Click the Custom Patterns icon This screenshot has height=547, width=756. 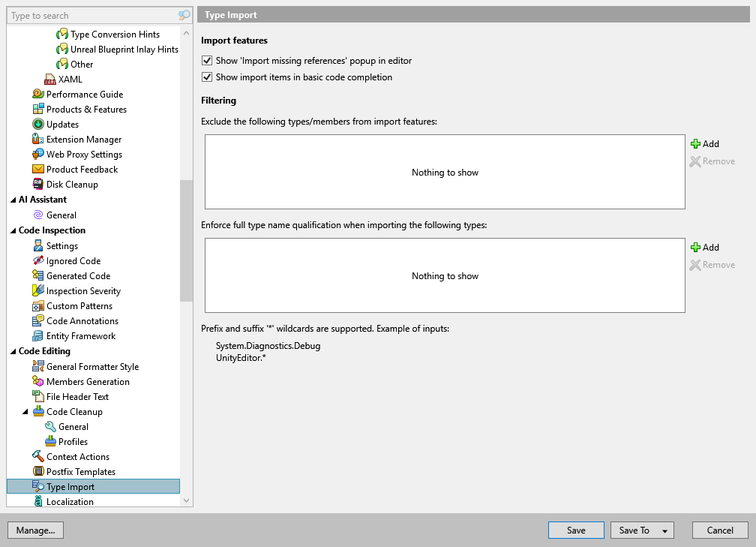38,306
